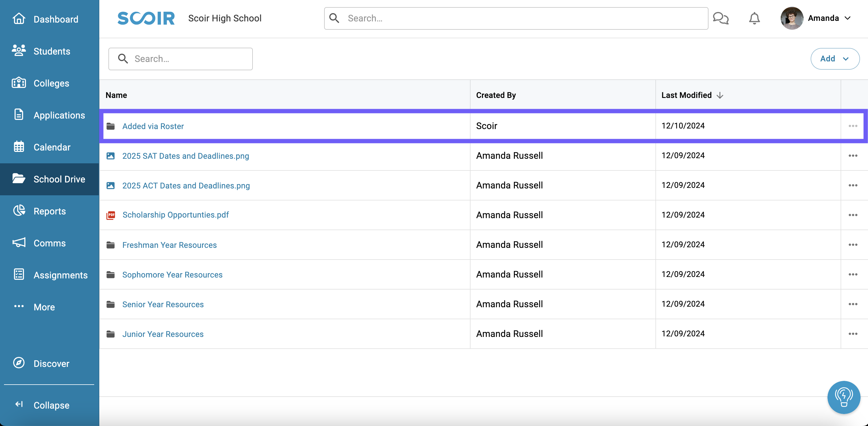Go to Reports in sidebar

[50, 211]
